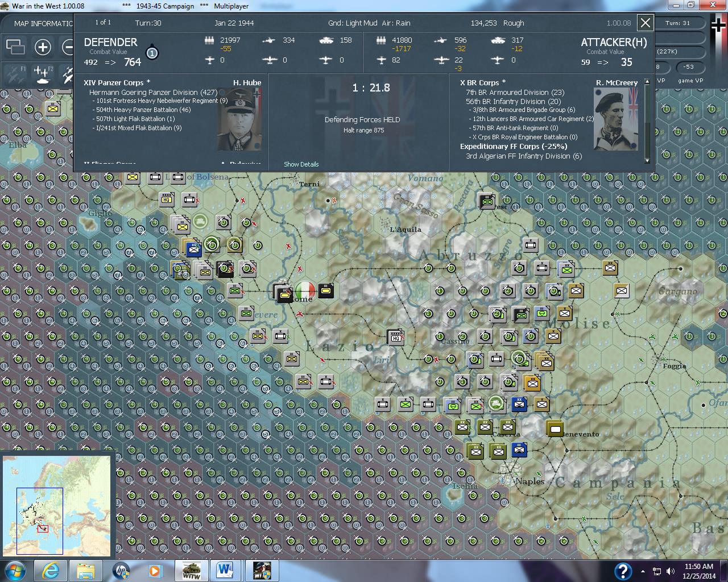Click the red view rectangle on minimap
Viewport: 728px width, 582px height.
tap(43, 529)
